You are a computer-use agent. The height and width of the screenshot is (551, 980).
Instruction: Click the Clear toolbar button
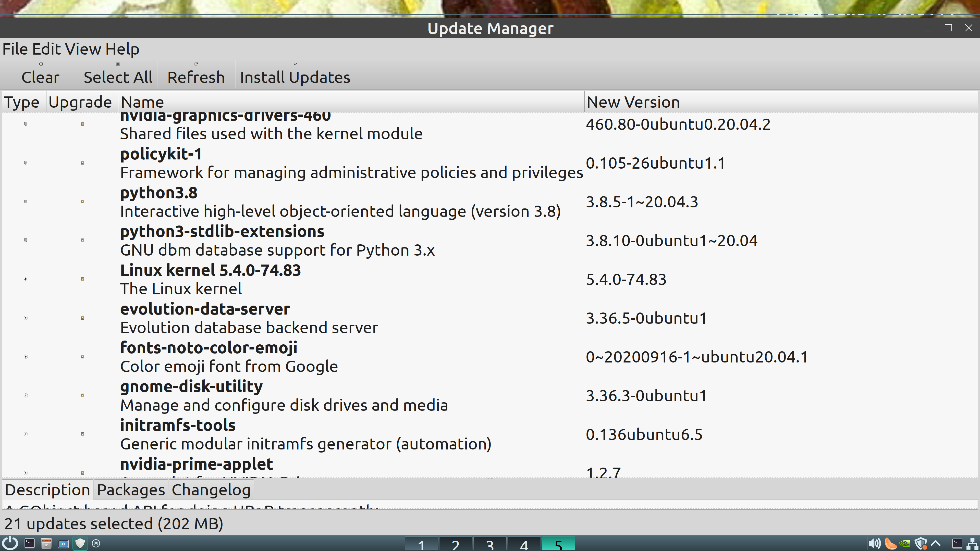(x=40, y=74)
